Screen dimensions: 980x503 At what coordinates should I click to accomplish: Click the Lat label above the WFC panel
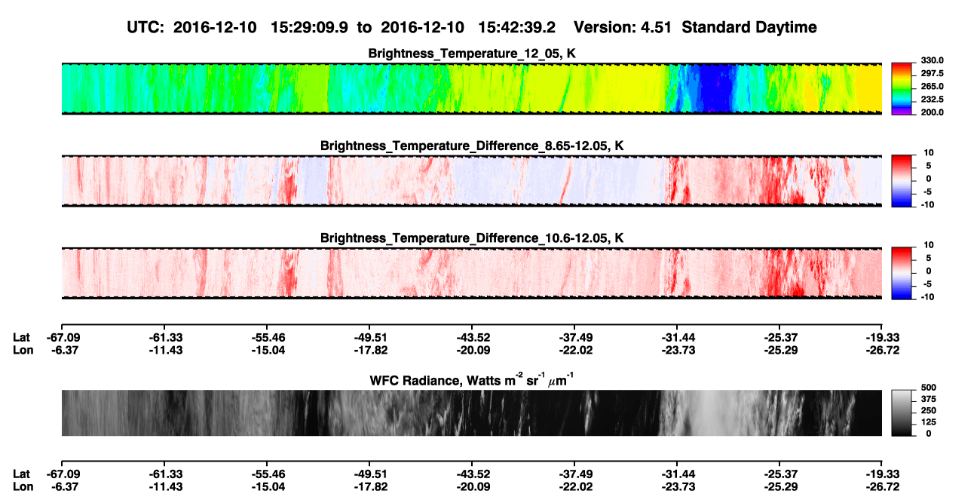(22, 337)
